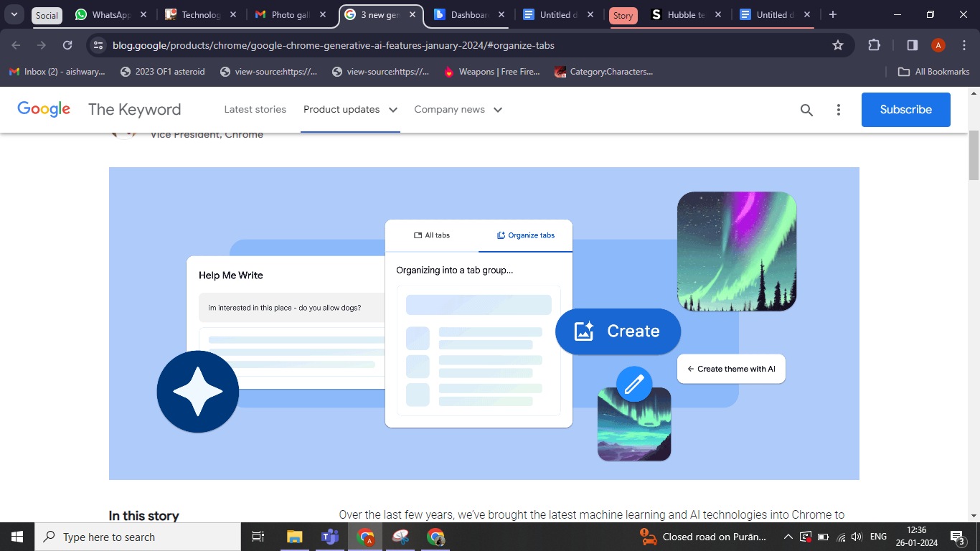Click the 'In this story' heading text
Image resolution: width=980 pixels, height=551 pixels.
pos(144,516)
